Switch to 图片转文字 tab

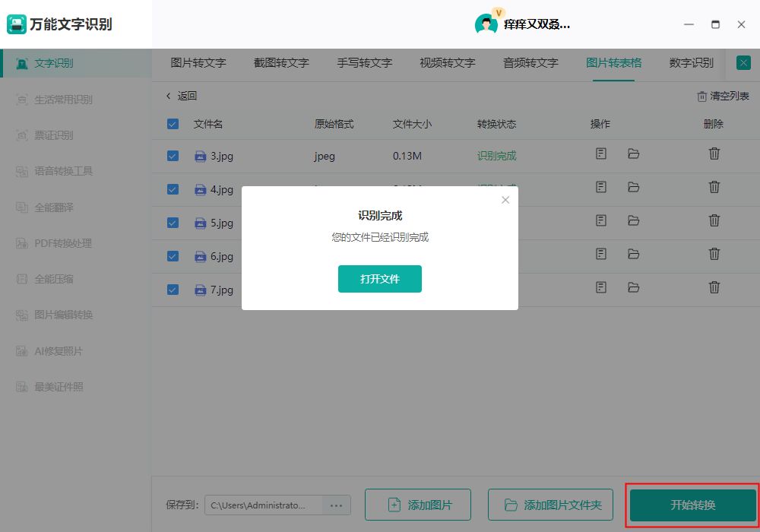(x=198, y=63)
